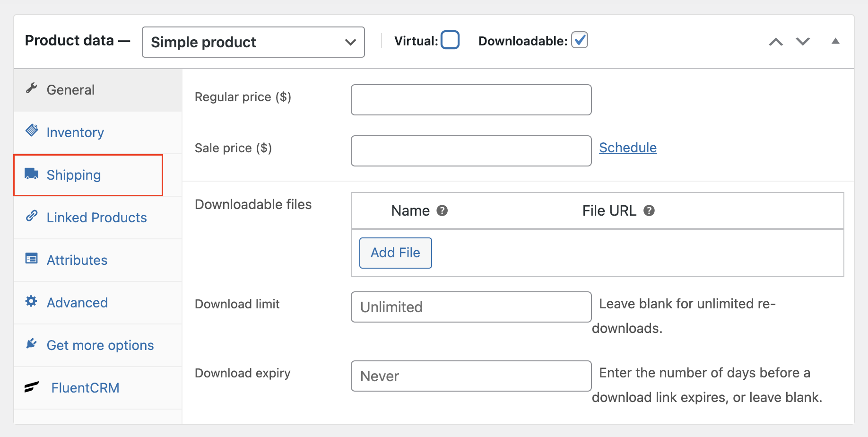Open the help tooltip next to Name
Viewport: 868px width, 437px height.
pos(443,211)
